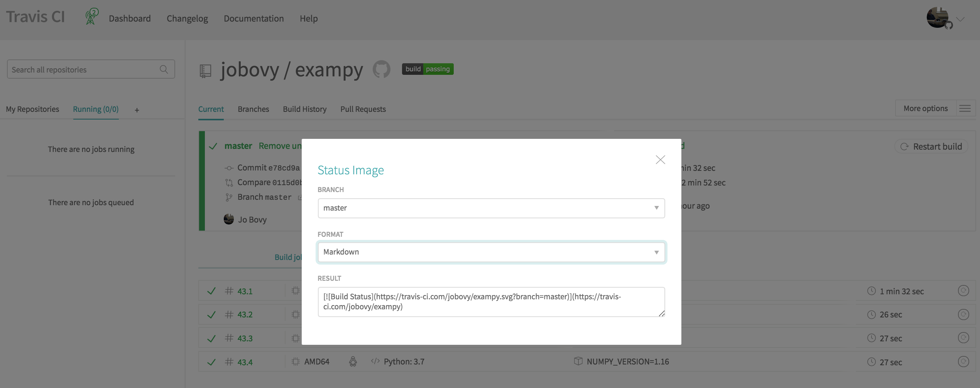Viewport: 980px width, 388px height.
Task: Expand the user account chevron
Action: (961, 19)
